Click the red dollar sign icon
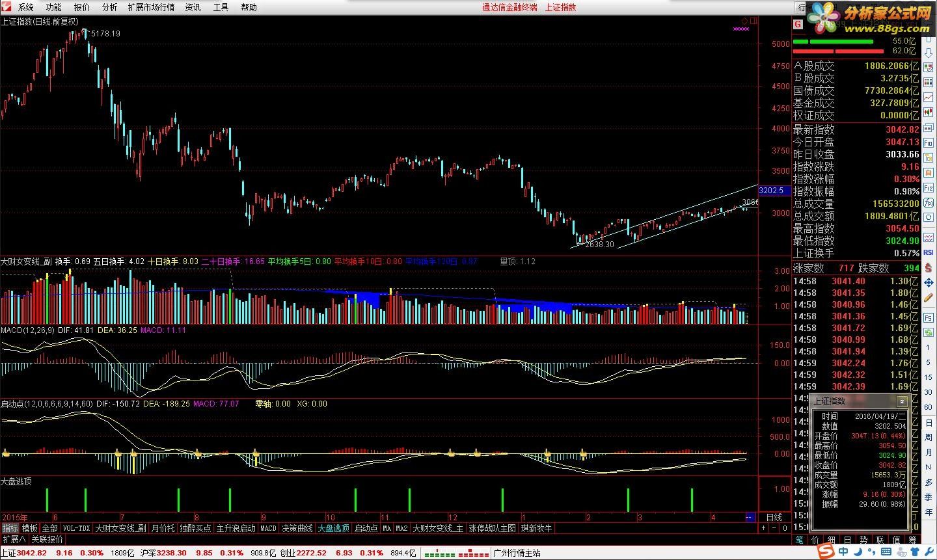This screenshot has width=937, height=560. (x=929, y=267)
